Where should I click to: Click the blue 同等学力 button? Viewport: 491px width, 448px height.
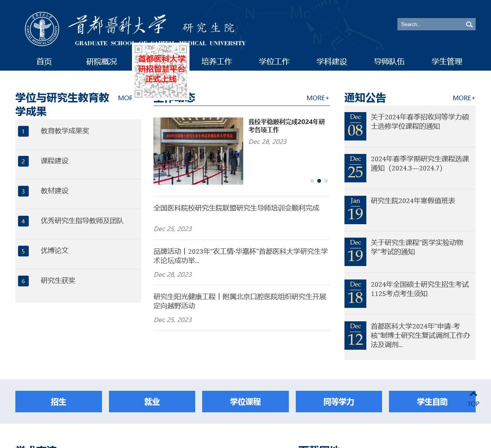pyautogui.click(x=339, y=402)
